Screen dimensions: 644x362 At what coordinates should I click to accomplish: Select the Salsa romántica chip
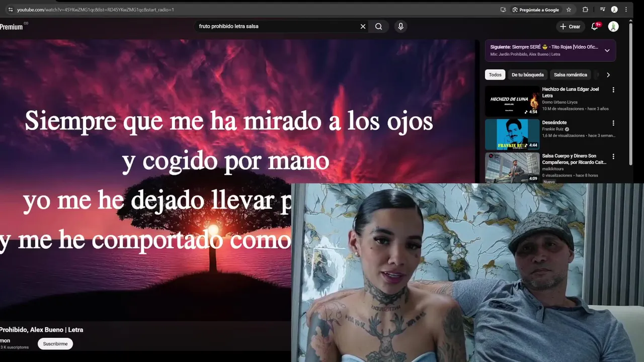coord(571,75)
